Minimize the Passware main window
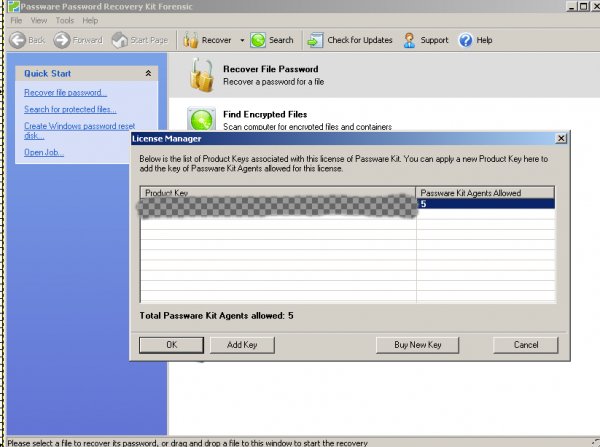This screenshot has height=447, width=600. tap(572, 6)
